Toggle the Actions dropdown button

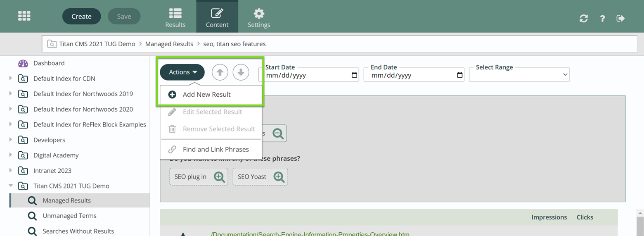tap(182, 72)
